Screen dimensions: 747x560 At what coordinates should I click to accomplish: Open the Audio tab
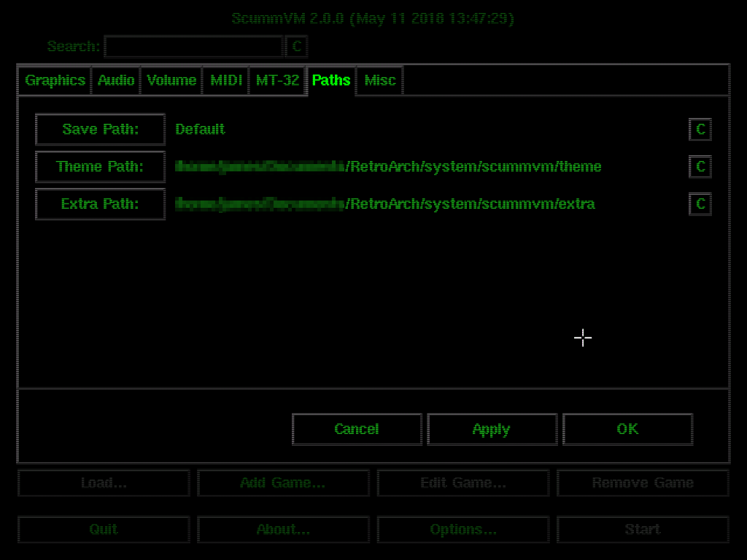116,80
